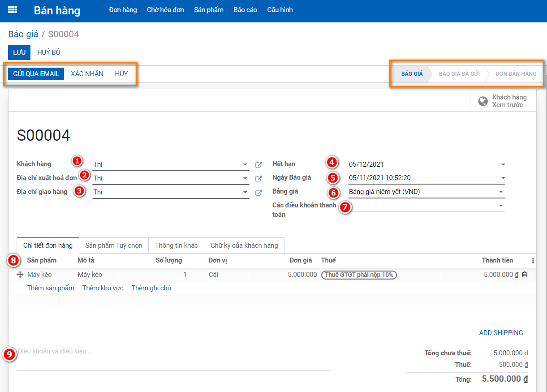Open the Báo cáo menu
Viewport: 547px width, 392px height.
[245, 10]
